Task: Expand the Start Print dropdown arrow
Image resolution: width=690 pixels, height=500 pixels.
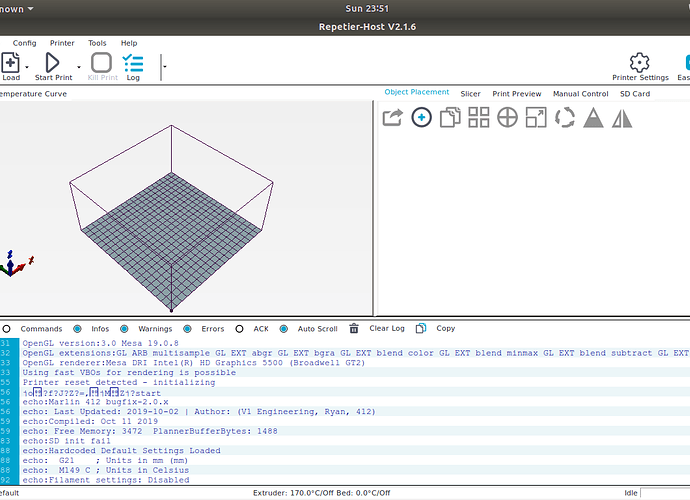Action: tap(79, 67)
